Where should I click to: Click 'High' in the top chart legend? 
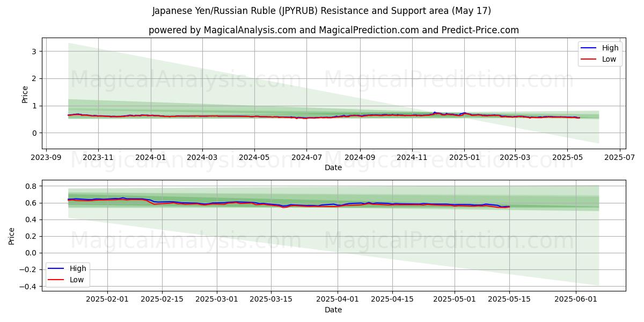[610, 48]
